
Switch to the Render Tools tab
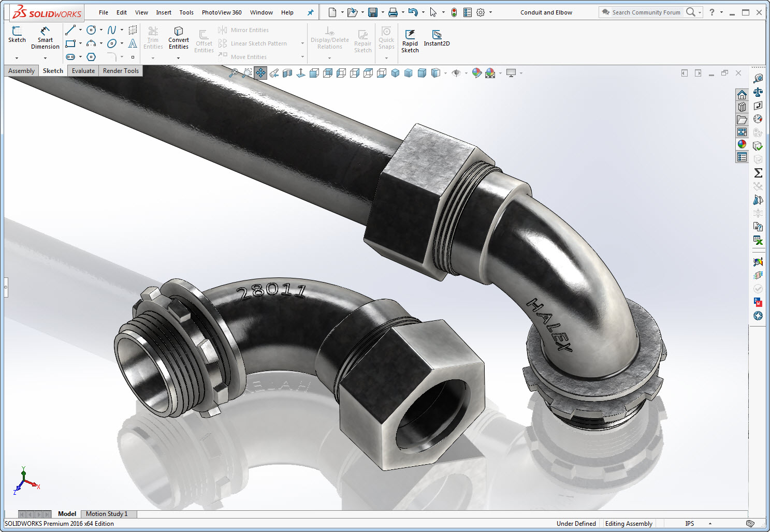pos(121,71)
